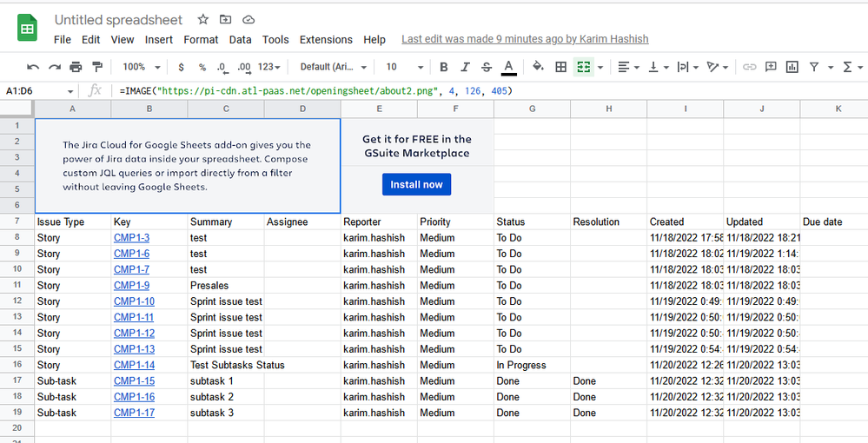Open horizontal align dropdown

coord(628,67)
